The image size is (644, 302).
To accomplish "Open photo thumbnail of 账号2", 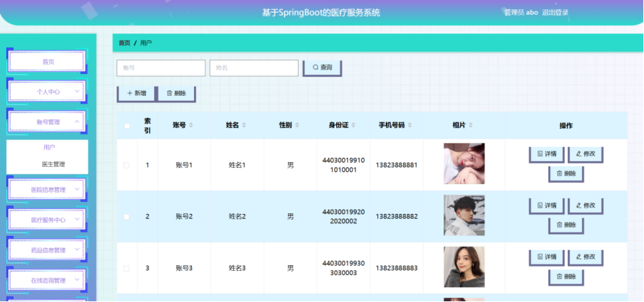I will 464,215.
